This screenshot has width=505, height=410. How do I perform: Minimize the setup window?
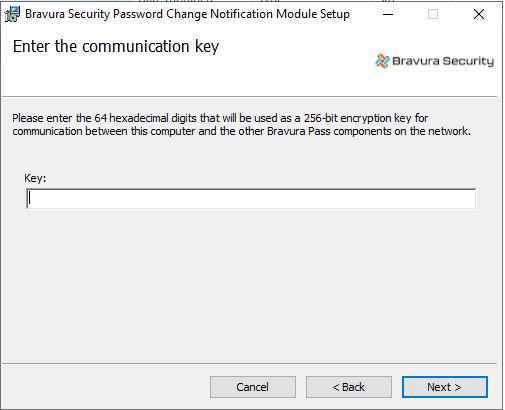[x=388, y=14]
